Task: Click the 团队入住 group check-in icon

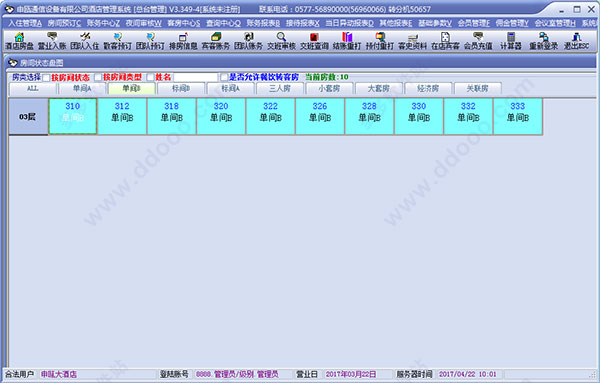Action: (x=85, y=41)
